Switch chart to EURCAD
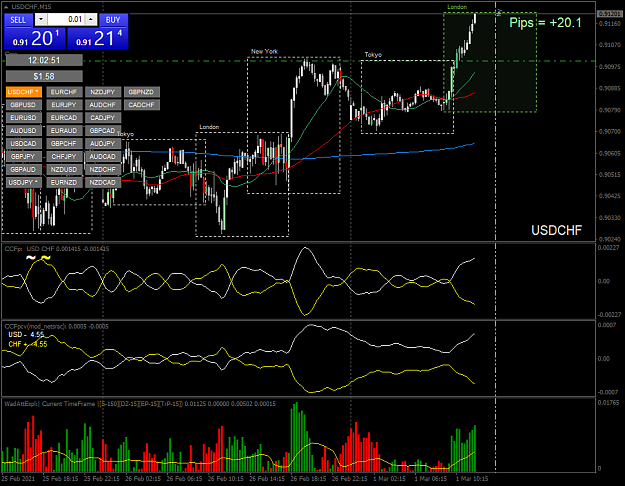 tap(64, 118)
